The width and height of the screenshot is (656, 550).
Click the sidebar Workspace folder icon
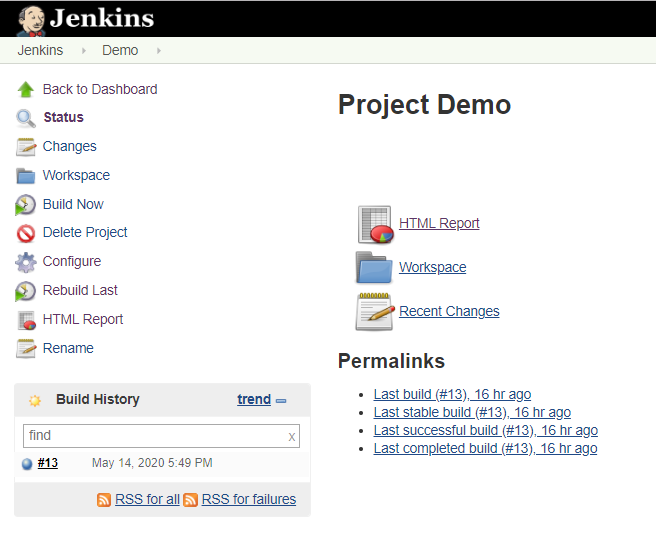pyautogui.click(x=26, y=176)
